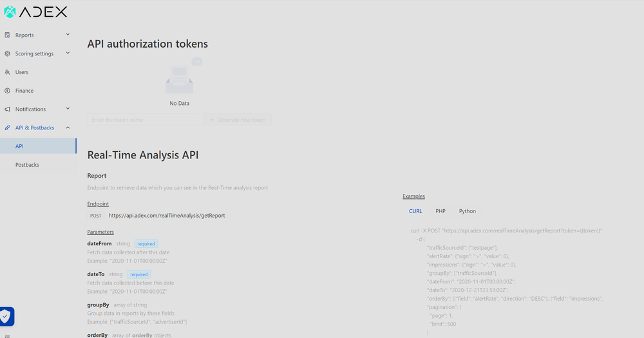The image size is (644, 338).
Task: Click the dateFrom parameter name
Action: click(x=99, y=243)
